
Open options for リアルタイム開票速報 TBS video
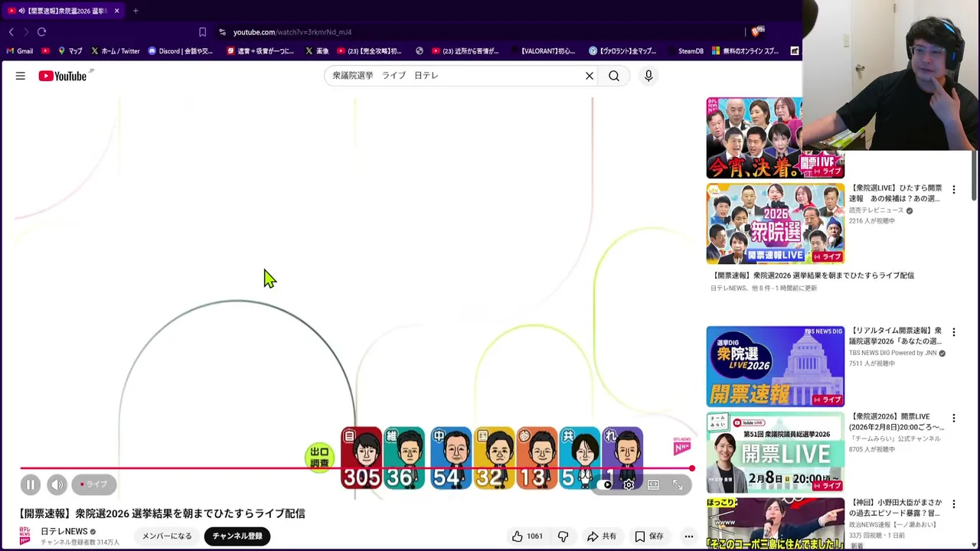pos(953,333)
